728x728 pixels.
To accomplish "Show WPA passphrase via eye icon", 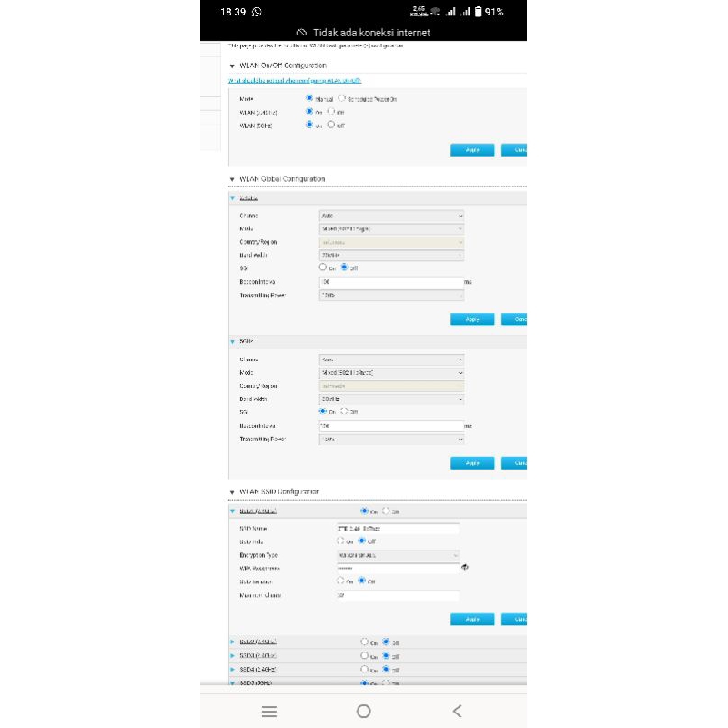I will [x=465, y=567].
